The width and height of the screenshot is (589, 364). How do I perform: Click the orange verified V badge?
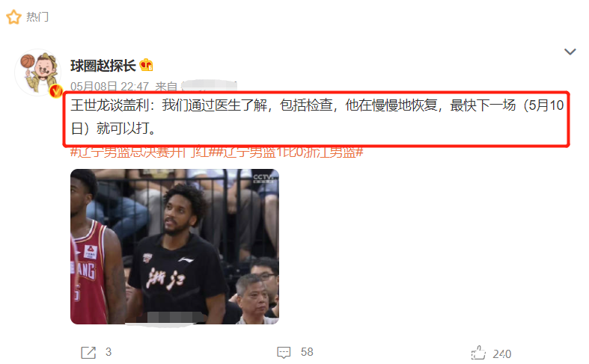[56, 90]
